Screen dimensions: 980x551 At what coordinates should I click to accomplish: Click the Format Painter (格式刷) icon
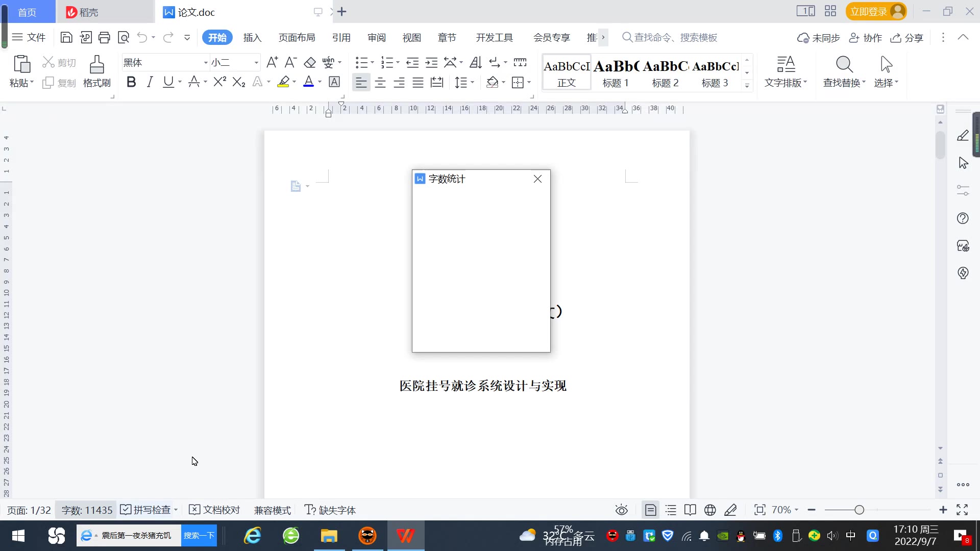(96, 65)
